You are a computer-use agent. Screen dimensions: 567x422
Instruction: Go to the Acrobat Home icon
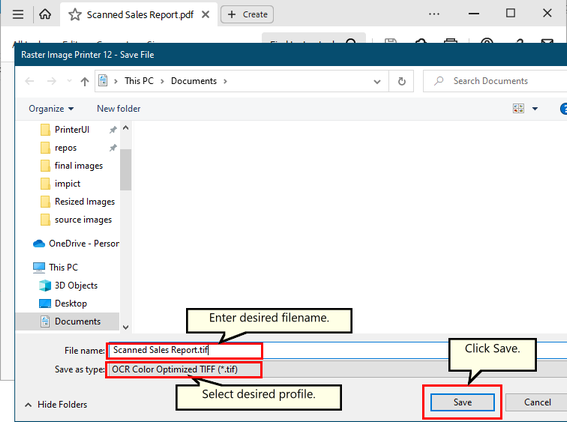pos(45,14)
